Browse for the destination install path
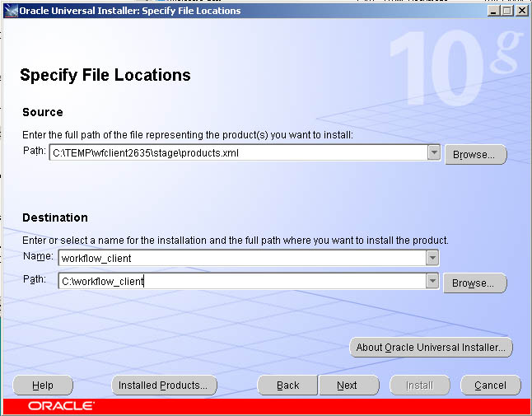Screen dimensions: 532x416 point(474,283)
